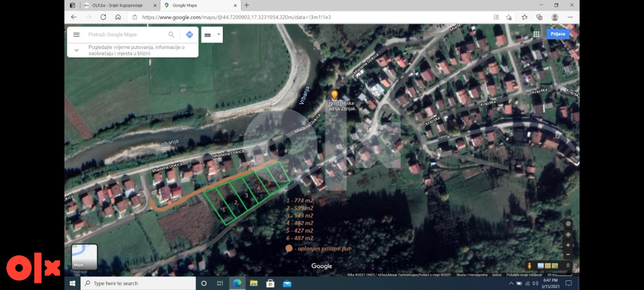644x290 pixels.
Task: Go to the browser home page
Action: (118, 17)
